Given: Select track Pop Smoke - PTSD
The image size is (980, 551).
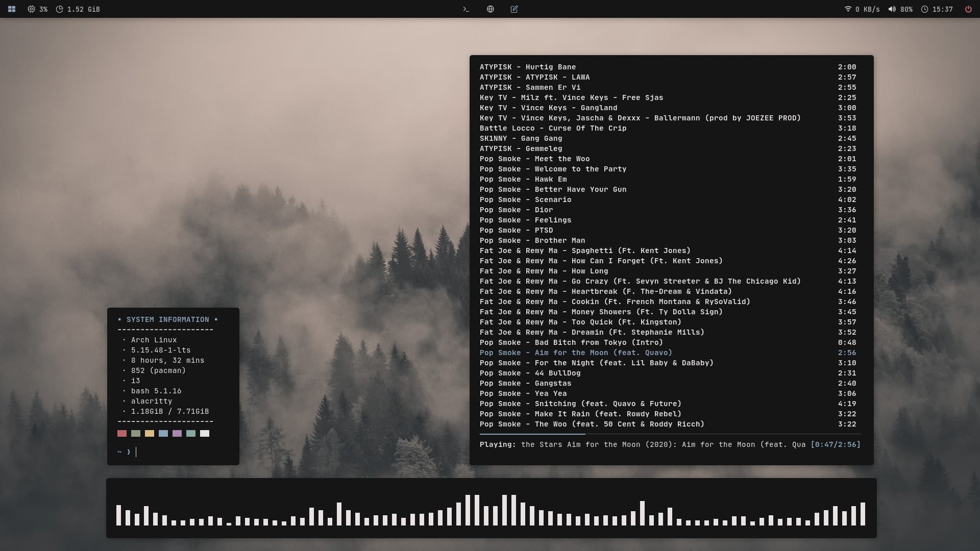Looking at the screenshot, I should click(x=668, y=230).
